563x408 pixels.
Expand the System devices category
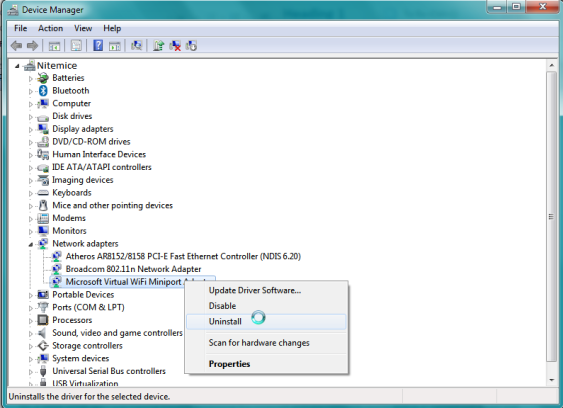point(31,359)
